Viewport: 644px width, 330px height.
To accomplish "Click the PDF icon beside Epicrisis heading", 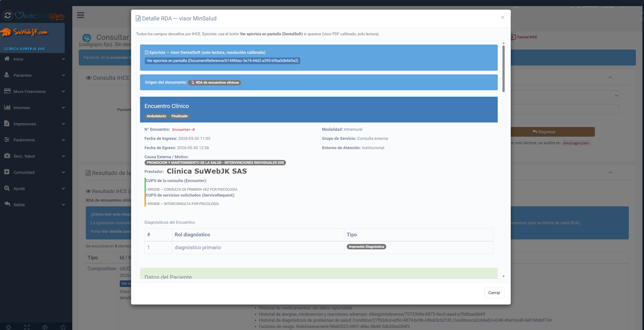I will [x=147, y=52].
